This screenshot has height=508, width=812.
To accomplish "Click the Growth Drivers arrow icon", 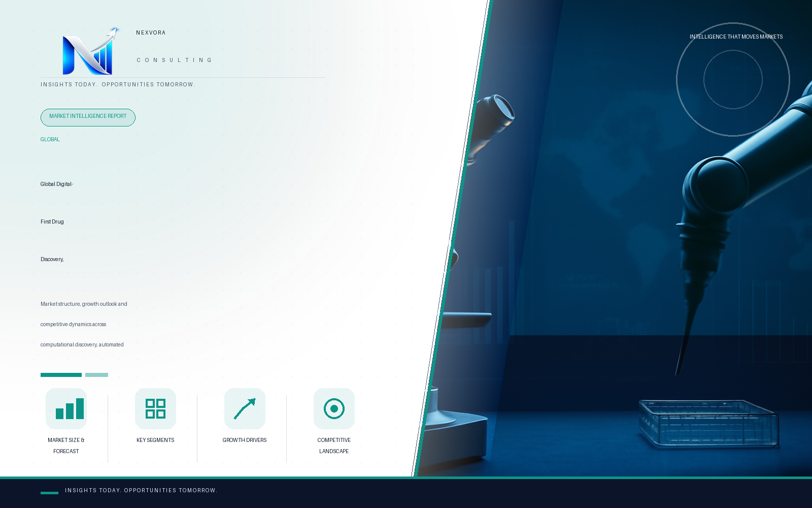I will click(x=245, y=408).
